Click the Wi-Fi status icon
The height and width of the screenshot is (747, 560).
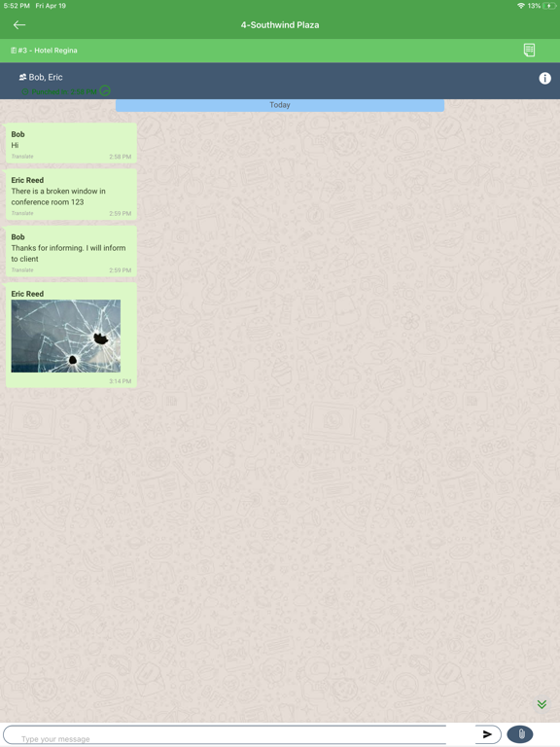coord(521,6)
